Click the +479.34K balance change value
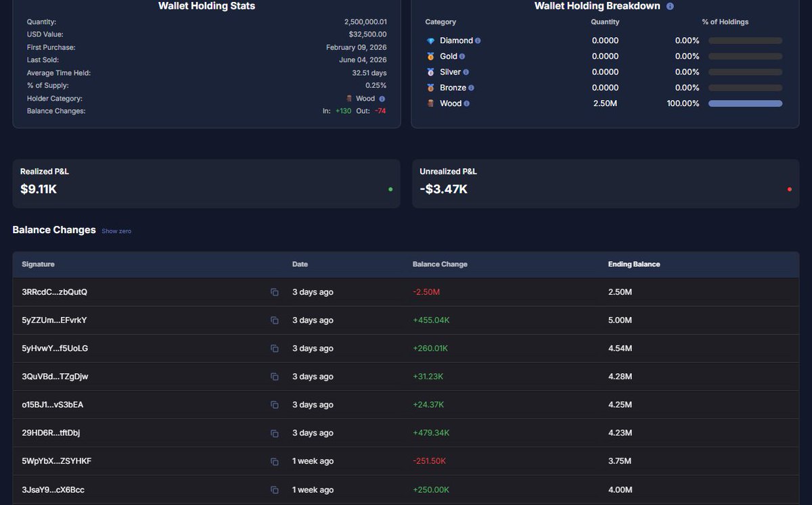The image size is (812, 505). pyautogui.click(x=431, y=433)
